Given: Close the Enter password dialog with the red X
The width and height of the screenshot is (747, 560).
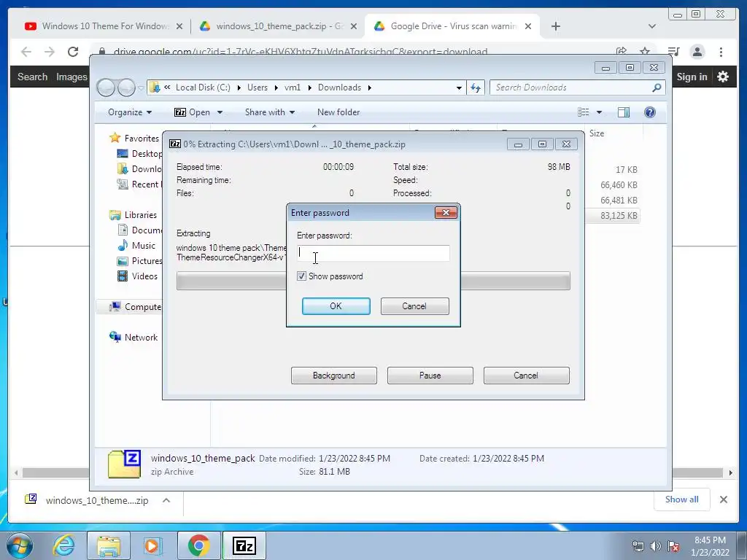Looking at the screenshot, I should point(446,212).
